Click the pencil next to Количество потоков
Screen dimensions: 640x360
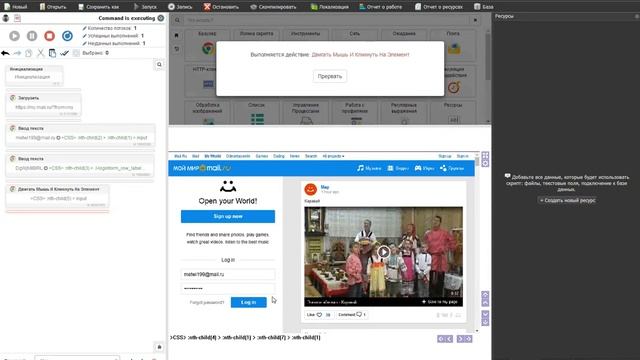[x=84, y=28]
